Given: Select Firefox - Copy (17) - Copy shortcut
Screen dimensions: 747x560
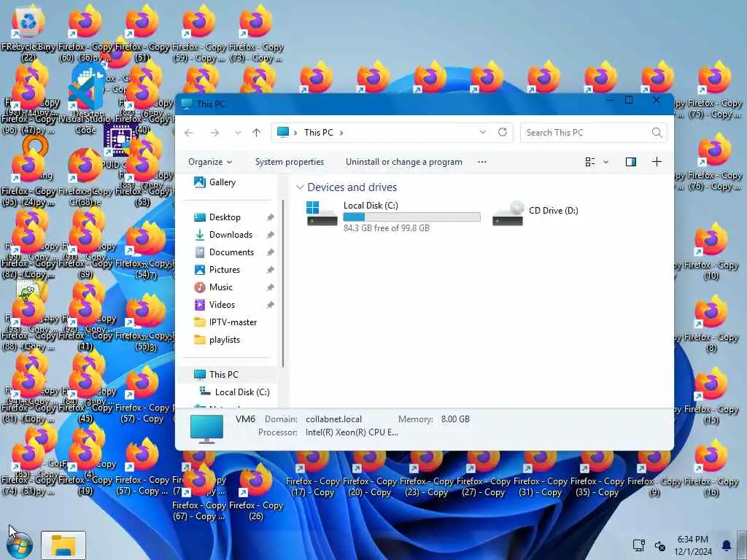Looking at the screenshot, I should 313,474.
